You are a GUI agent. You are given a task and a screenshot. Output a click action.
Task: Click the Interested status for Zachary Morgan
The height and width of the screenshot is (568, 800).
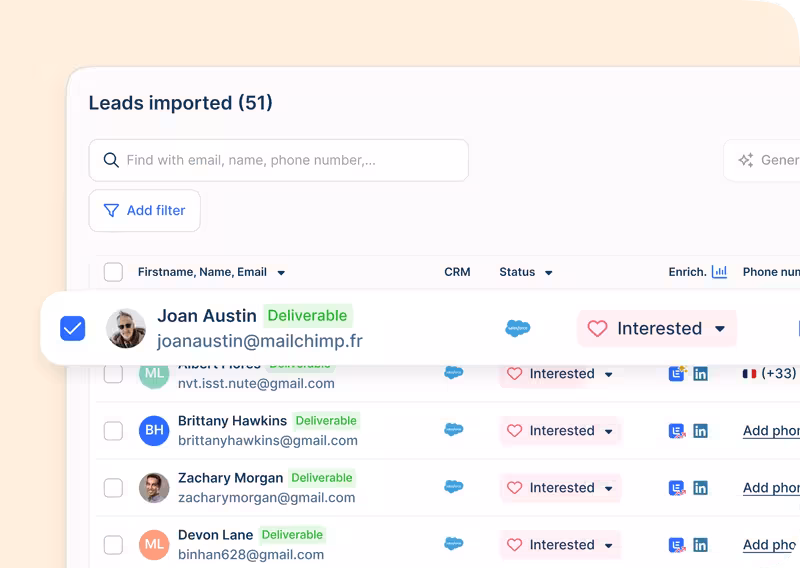[560, 488]
